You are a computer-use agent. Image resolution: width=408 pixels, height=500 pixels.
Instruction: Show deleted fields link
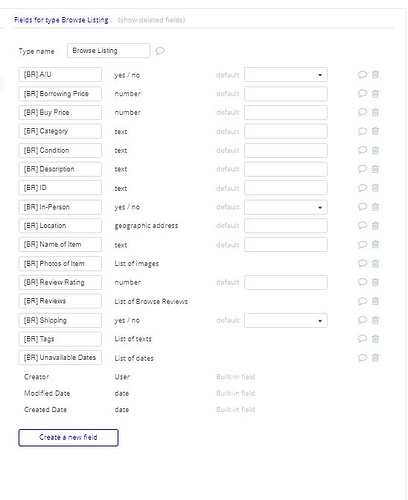[x=151, y=20]
